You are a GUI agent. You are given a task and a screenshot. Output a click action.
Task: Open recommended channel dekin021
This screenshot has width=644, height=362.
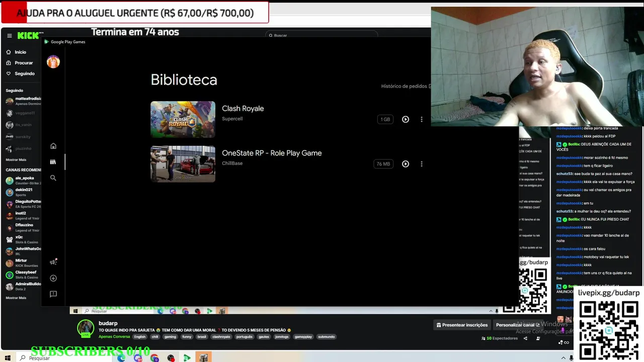tap(23, 192)
